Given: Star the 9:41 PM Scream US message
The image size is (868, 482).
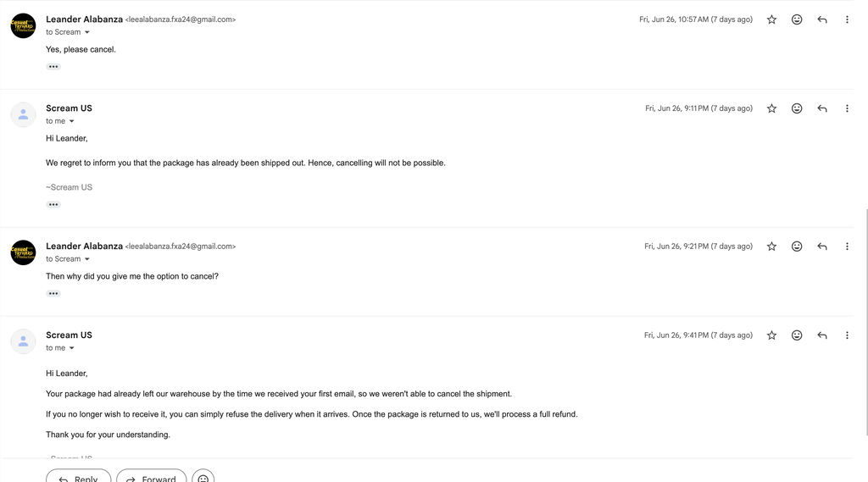Looking at the screenshot, I should coord(771,335).
